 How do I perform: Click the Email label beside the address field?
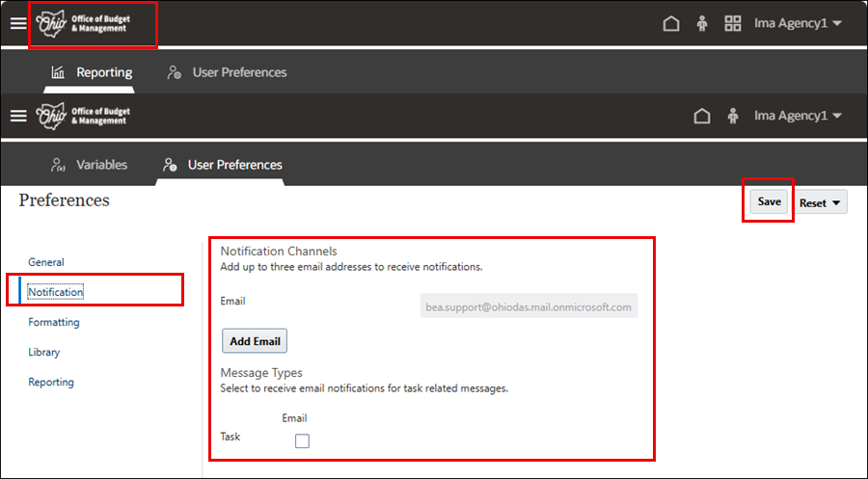point(233,301)
